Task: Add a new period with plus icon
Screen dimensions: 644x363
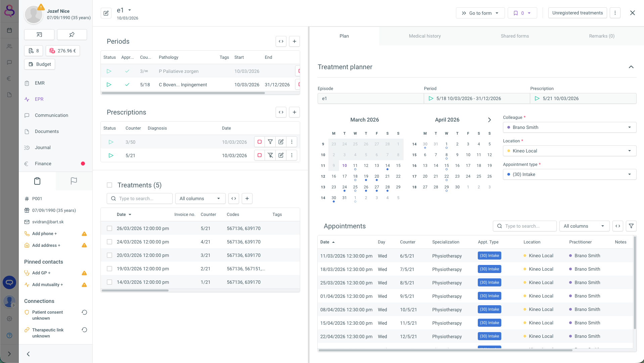Action: click(x=294, y=41)
